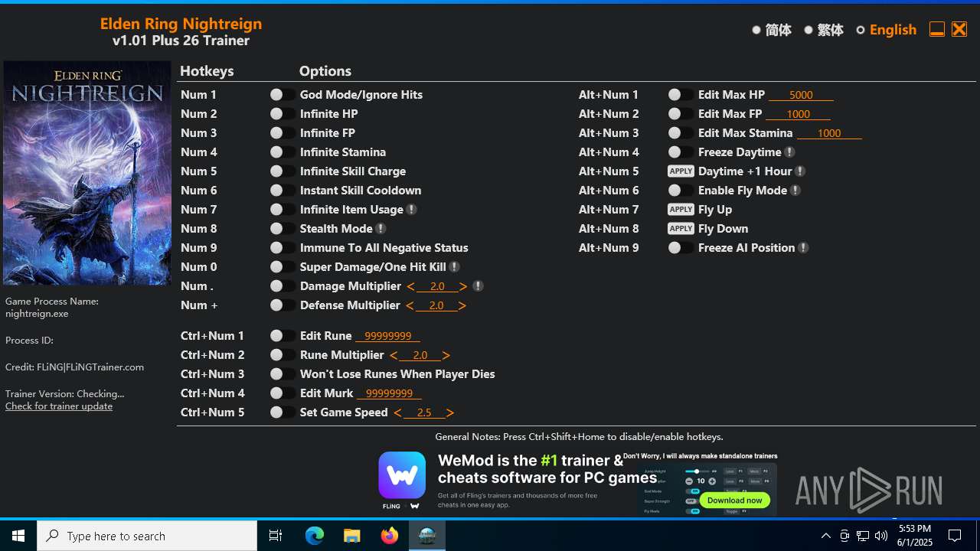Decrease Rune Multiplier with left arrow
This screenshot has width=980, height=551.
[394, 355]
